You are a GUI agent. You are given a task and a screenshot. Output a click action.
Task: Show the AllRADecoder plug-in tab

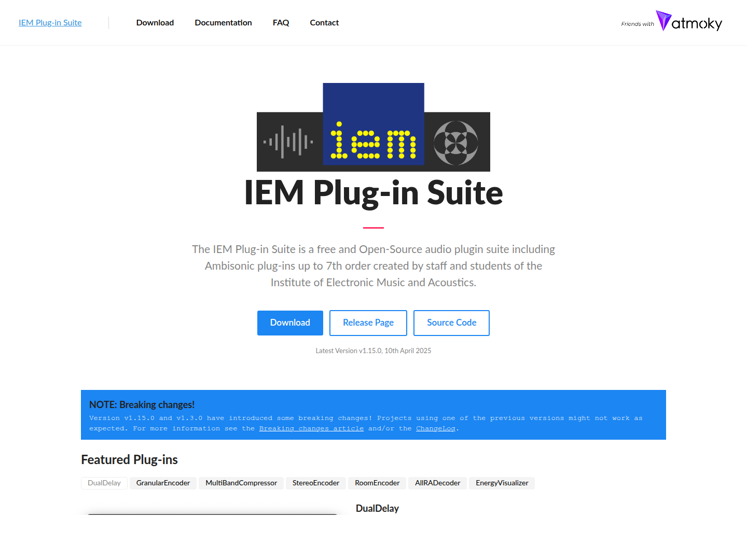(x=438, y=483)
